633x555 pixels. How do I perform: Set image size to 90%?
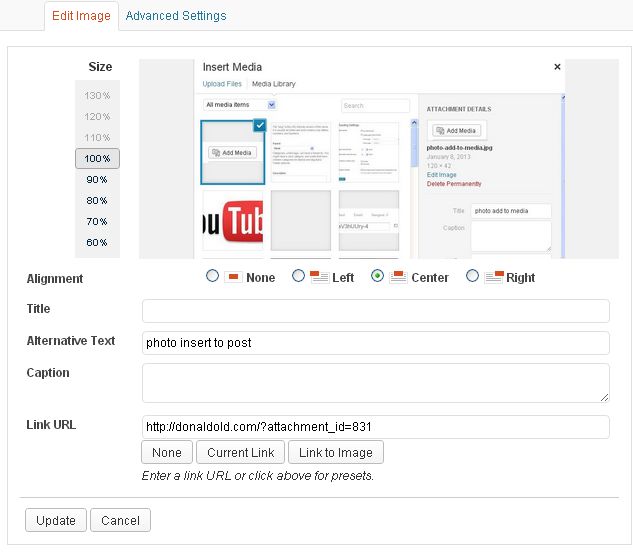click(x=97, y=179)
